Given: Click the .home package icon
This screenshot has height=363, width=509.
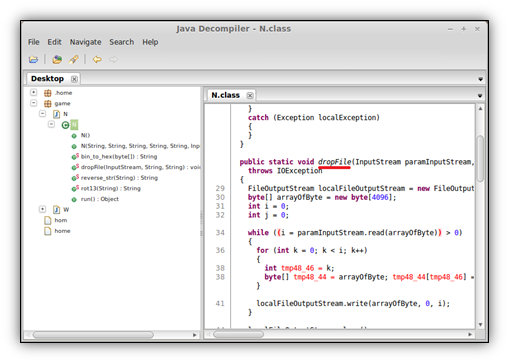Looking at the screenshot, I should (48, 93).
